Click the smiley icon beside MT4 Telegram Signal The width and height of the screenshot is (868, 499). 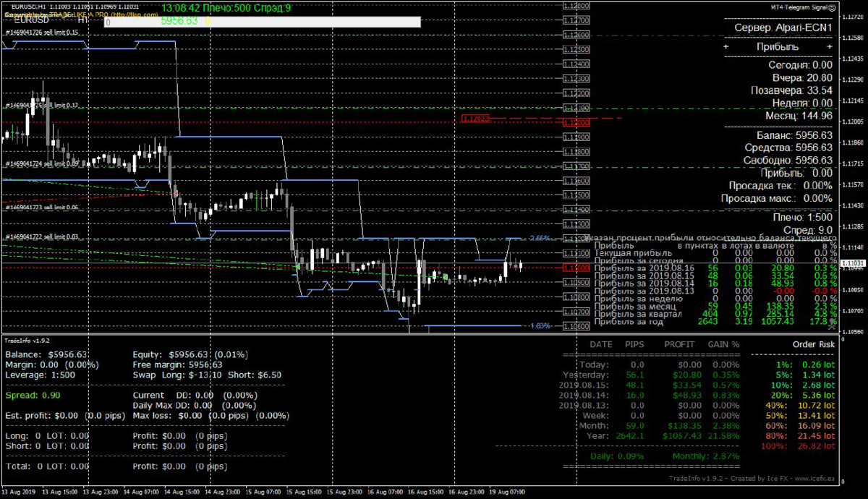pos(833,7)
